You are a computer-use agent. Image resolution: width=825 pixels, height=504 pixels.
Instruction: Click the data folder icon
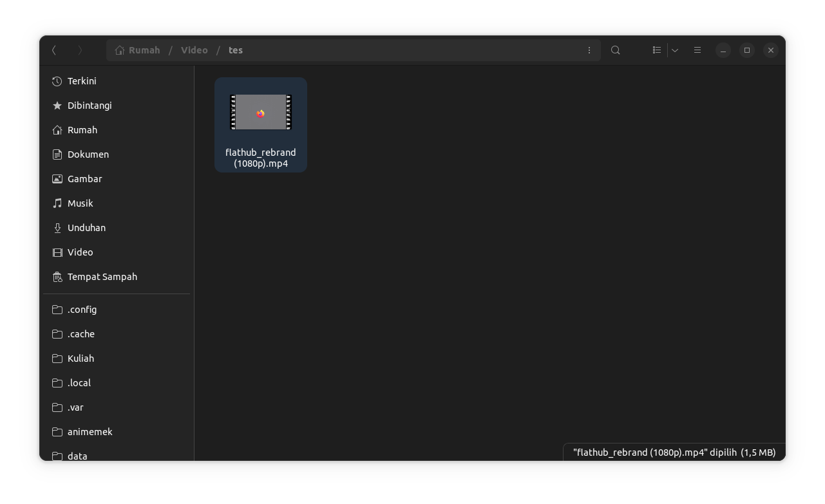[x=57, y=456]
